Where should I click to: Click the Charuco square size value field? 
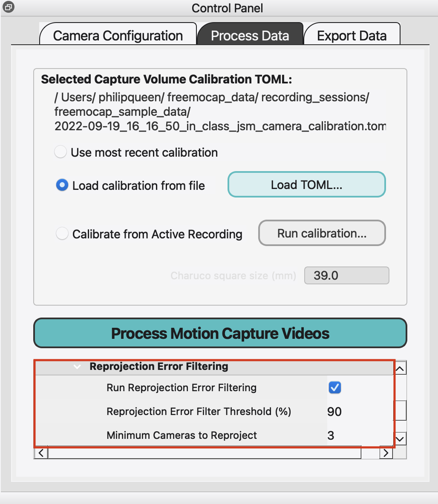(x=346, y=275)
